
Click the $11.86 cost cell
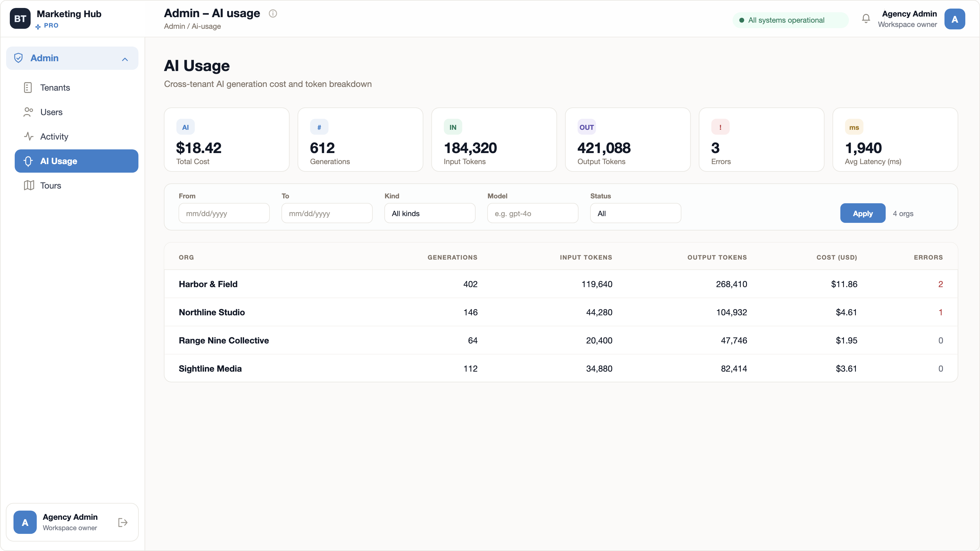[844, 284]
